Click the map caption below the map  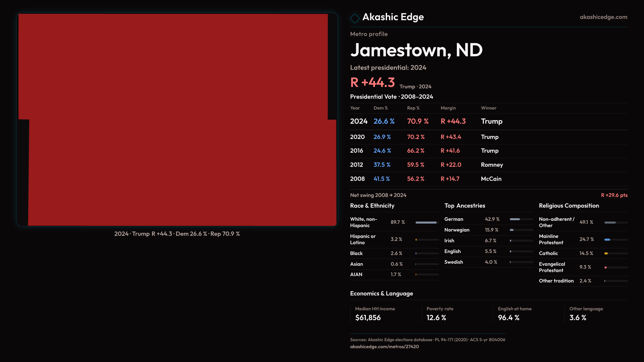177,234
